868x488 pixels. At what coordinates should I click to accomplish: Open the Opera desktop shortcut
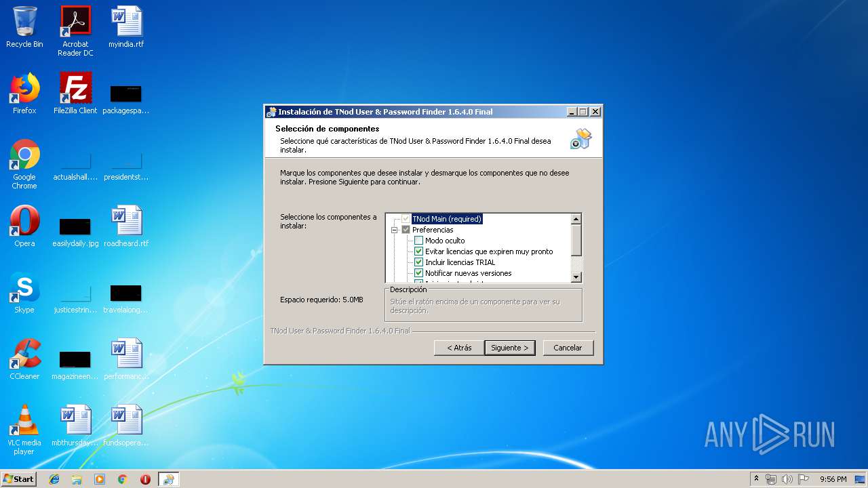[24, 226]
